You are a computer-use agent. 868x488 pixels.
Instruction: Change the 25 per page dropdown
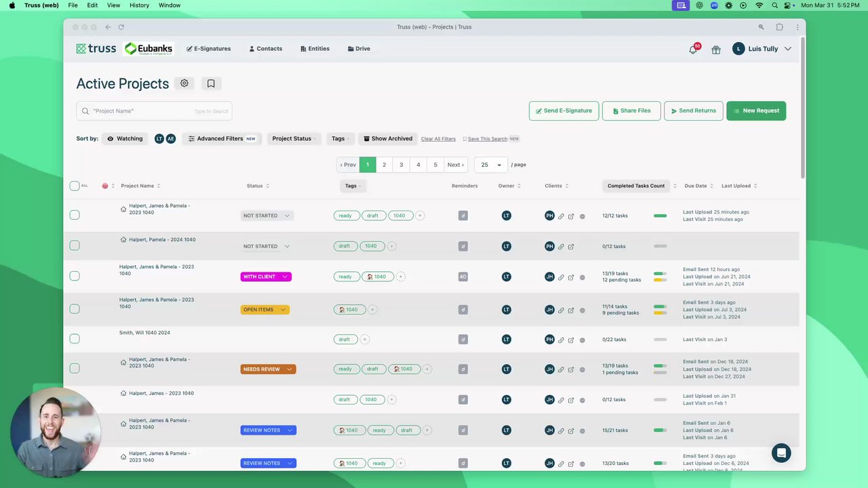coord(491,165)
